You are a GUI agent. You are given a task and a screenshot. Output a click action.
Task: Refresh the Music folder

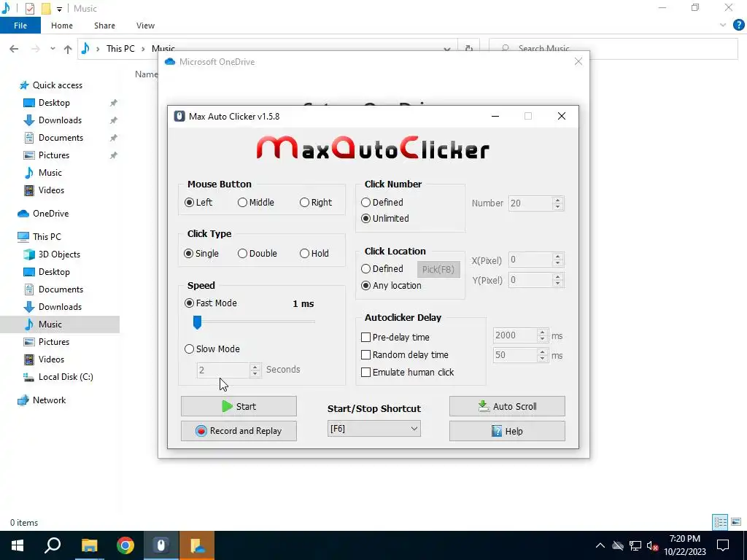coord(469,49)
